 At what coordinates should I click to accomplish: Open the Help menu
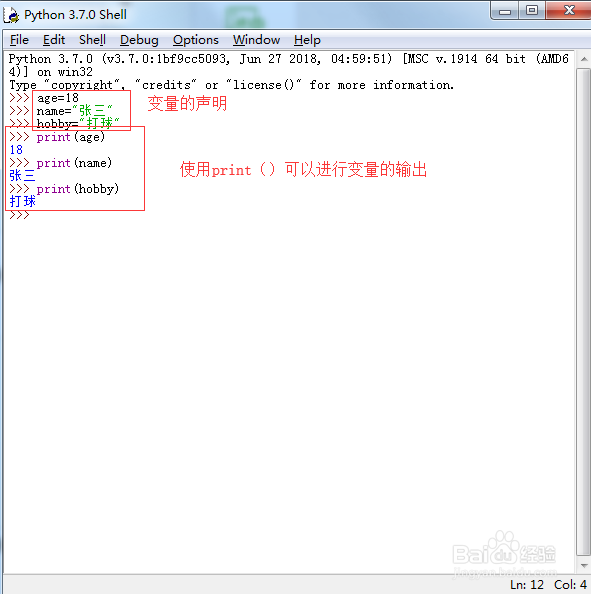pos(307,40)
